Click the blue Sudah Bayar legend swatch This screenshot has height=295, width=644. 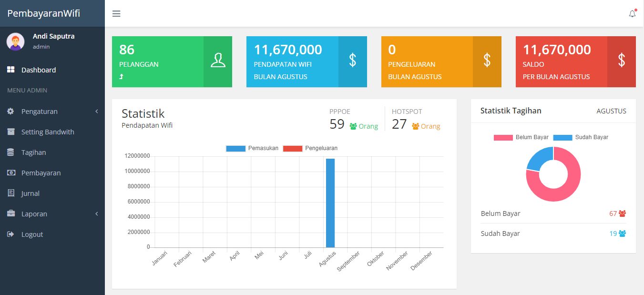tap(562, 137)
